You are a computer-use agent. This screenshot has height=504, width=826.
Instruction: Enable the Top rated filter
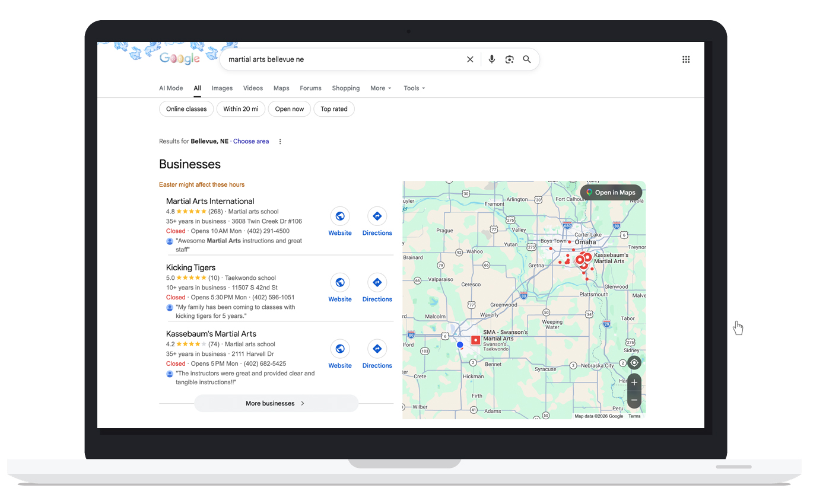click(334, 109)
